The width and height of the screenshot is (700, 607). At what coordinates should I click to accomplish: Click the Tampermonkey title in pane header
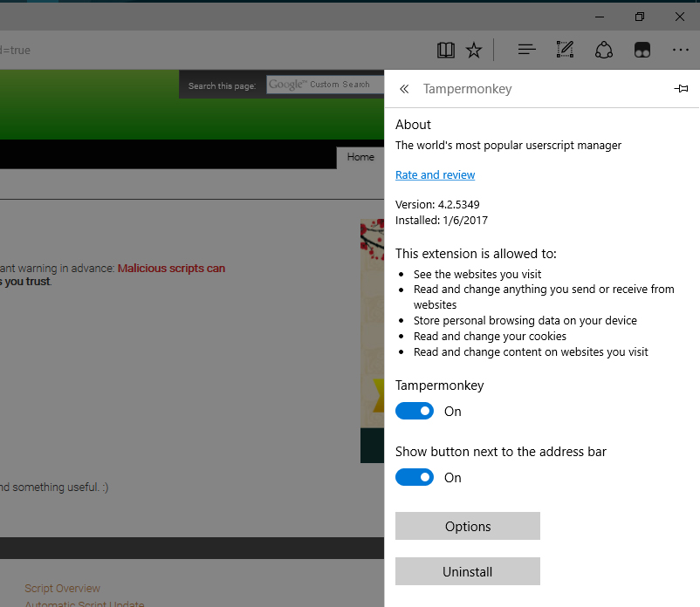click(x=467, y=89)
